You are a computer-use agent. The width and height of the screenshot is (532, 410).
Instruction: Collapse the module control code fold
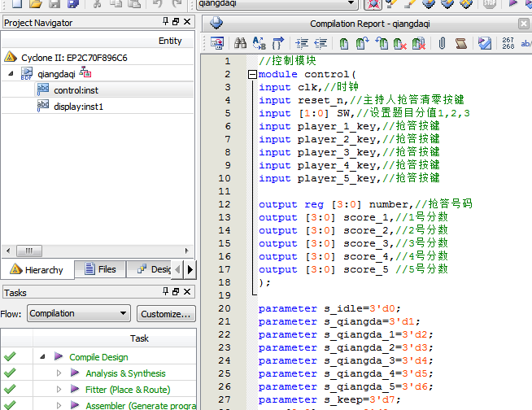[x=251, y=75]
